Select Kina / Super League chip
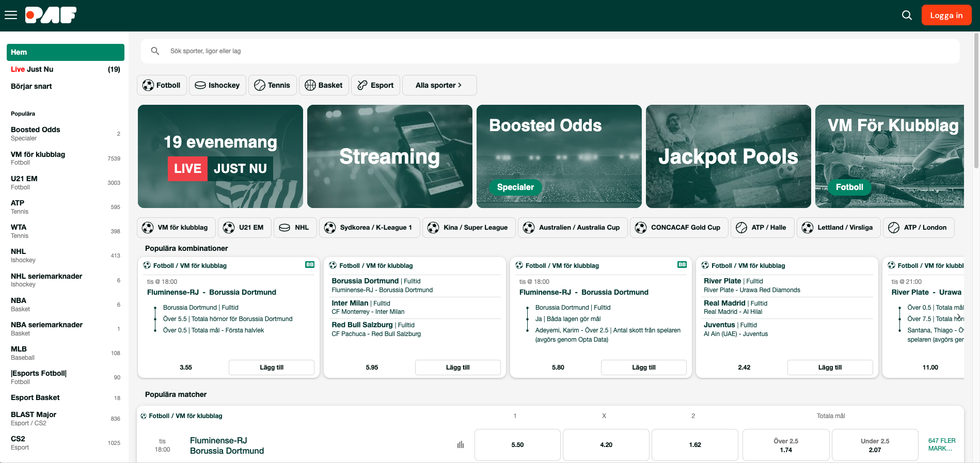The image size is (980, 463). (x=469, y=228)
